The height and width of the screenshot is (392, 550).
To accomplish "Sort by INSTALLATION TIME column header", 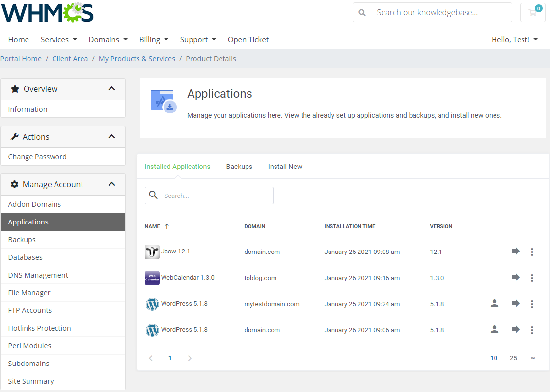I will pyautogui.click(x=350, y=227).
